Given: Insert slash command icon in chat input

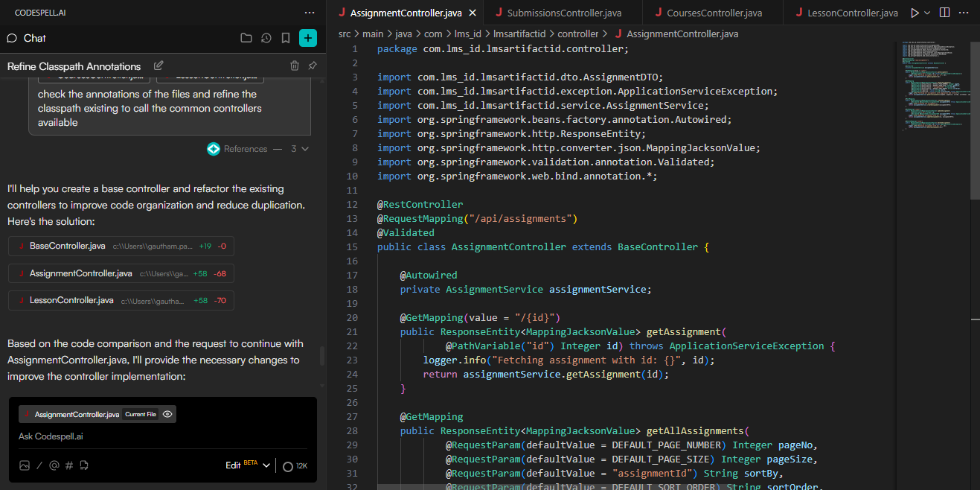Looking at the screenshot, I should tap(39, 465).
